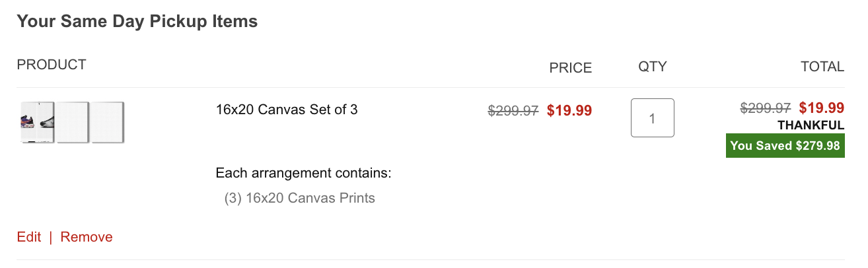Click the Your Same Day Pickup Items heading
868x268 pixels.
click(137, 22)
